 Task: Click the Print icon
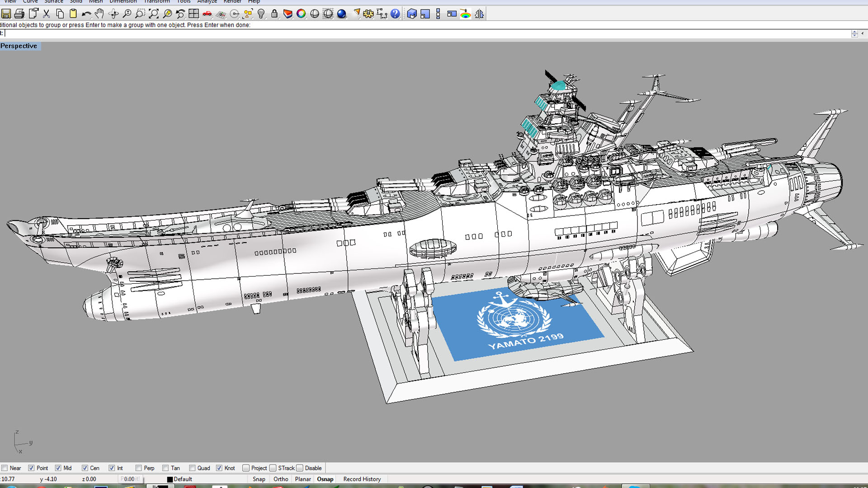coord(19,14)
